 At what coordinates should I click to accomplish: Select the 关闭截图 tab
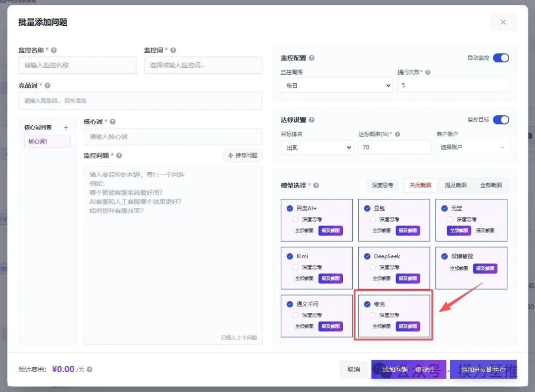pos(421,185)
